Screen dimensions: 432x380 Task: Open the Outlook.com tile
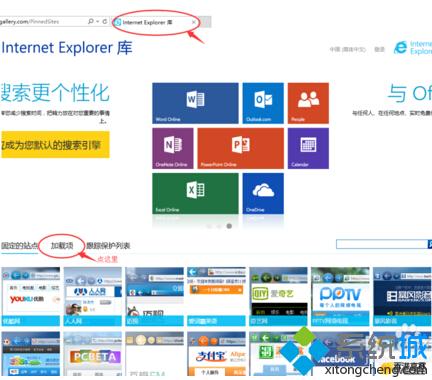pyautogui.click(x=263, y=103)
